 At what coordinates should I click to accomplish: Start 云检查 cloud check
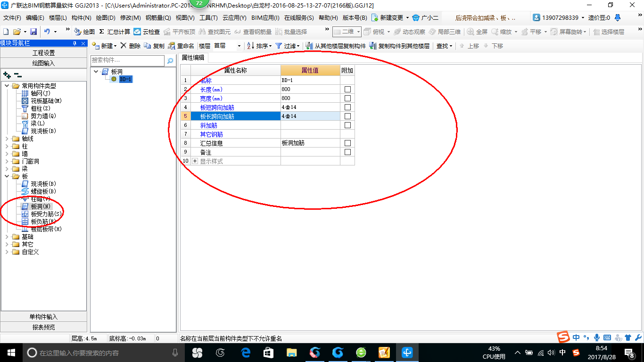coord(147,32)
